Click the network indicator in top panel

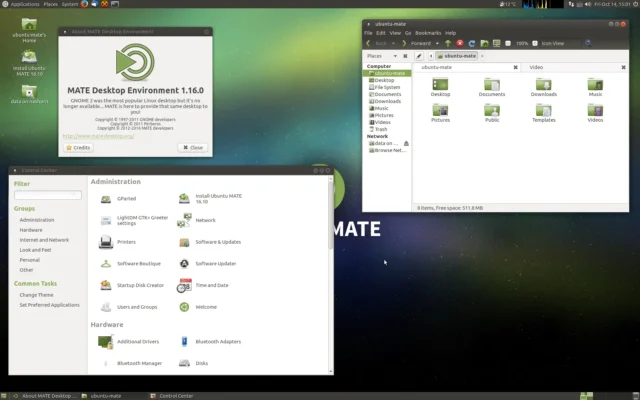(x=571, y=4)
